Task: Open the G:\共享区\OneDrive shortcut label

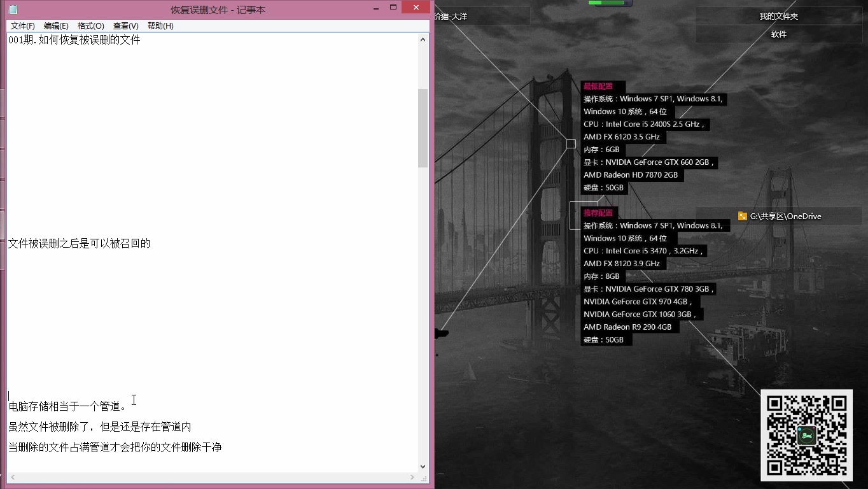Action: (x=785, y=216)
